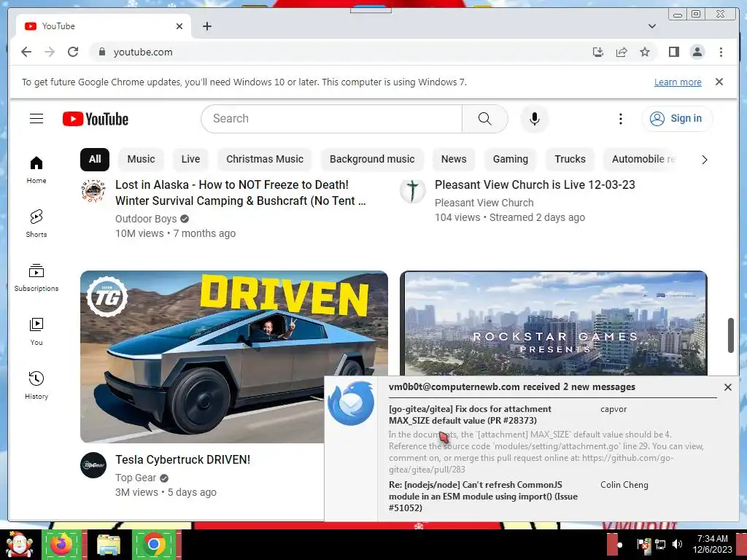
Task: Open YouTube guide hamburger menu
Action: tap(36, 119)
